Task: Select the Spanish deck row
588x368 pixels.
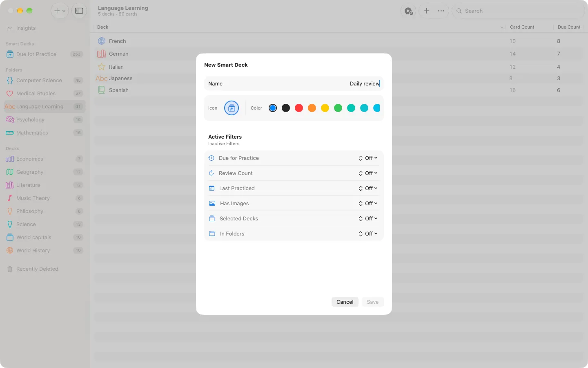Action: point(339,90)
